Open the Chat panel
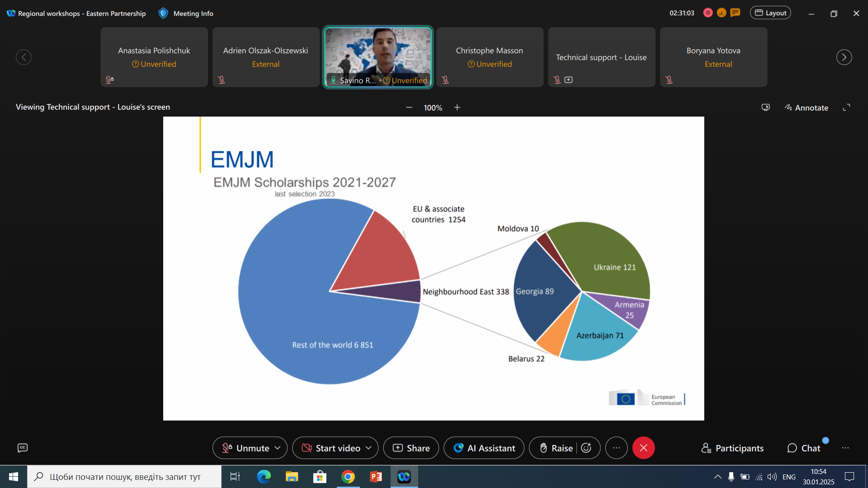 [804, 448]
